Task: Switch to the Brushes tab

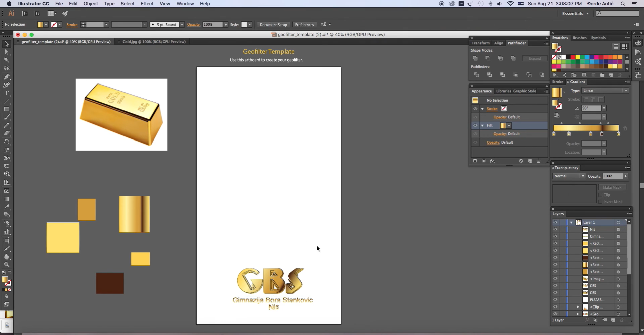Action: [x=580, y=38]
